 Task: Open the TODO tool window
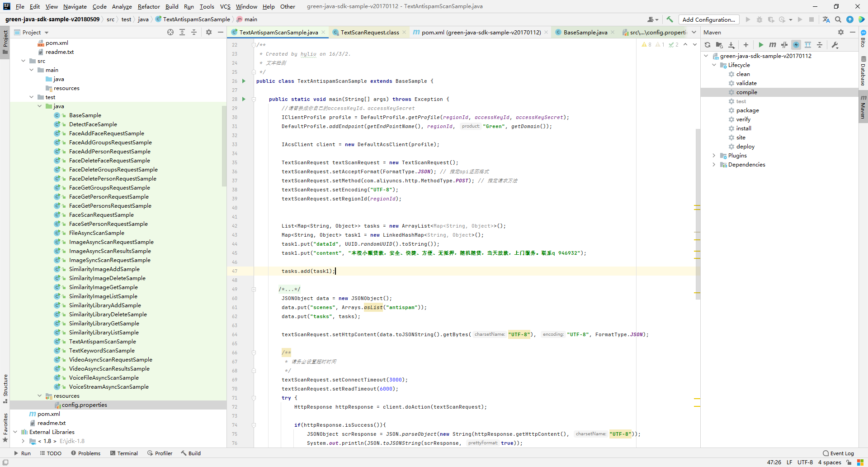pos(51,453)
